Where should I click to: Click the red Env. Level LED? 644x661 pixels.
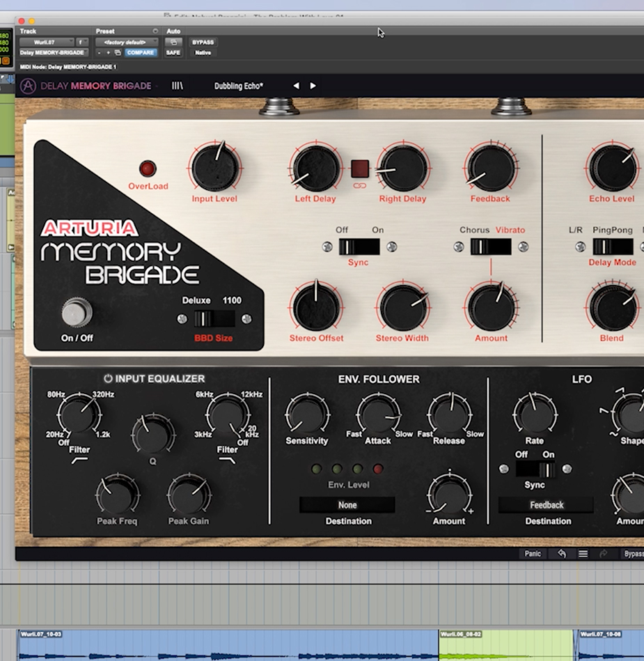(x=378, y=469)
